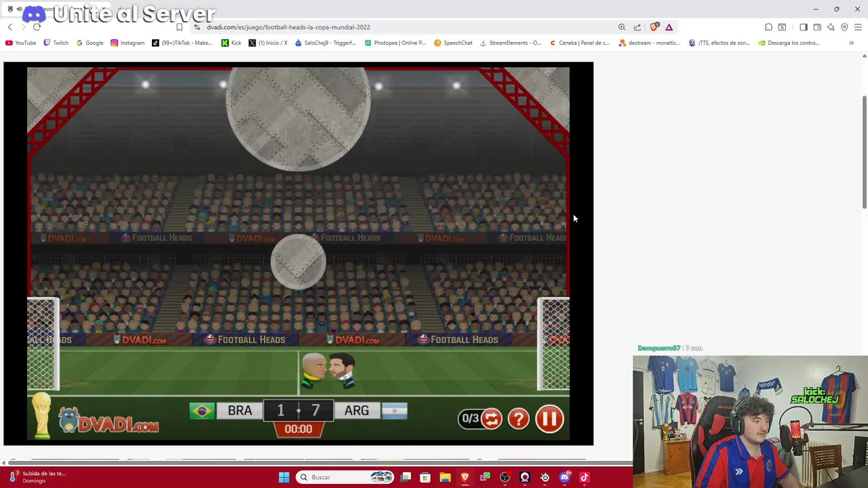Pause the Football Heads match
This screenshot has height=488, width=868.
(x=549, y=419)
